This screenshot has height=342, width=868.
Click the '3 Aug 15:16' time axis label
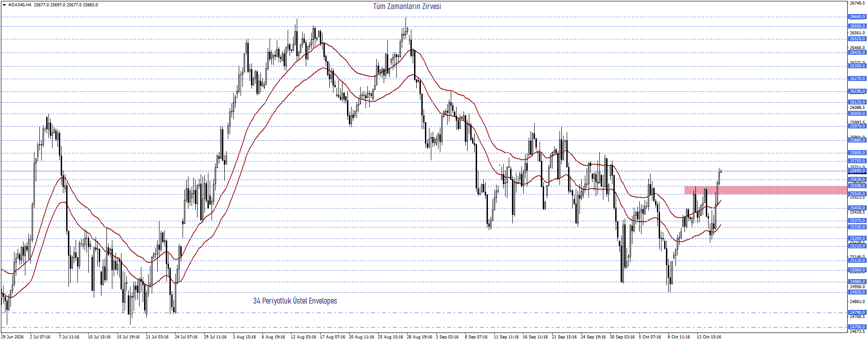tap(244, 337)
